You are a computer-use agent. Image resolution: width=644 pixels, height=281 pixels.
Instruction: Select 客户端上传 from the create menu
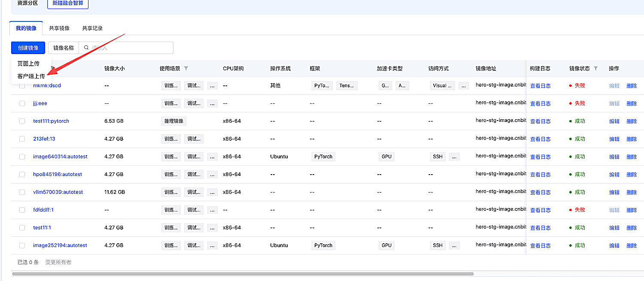(x=31, y=76)
